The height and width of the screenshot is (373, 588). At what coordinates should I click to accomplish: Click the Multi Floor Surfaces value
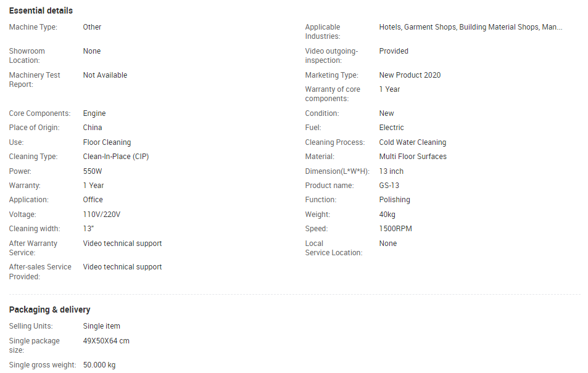pos(413,157)
